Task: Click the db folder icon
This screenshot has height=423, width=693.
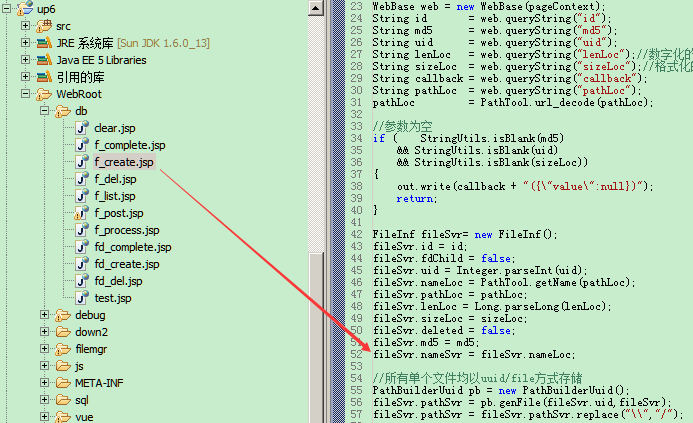Action: coord(63,111)
